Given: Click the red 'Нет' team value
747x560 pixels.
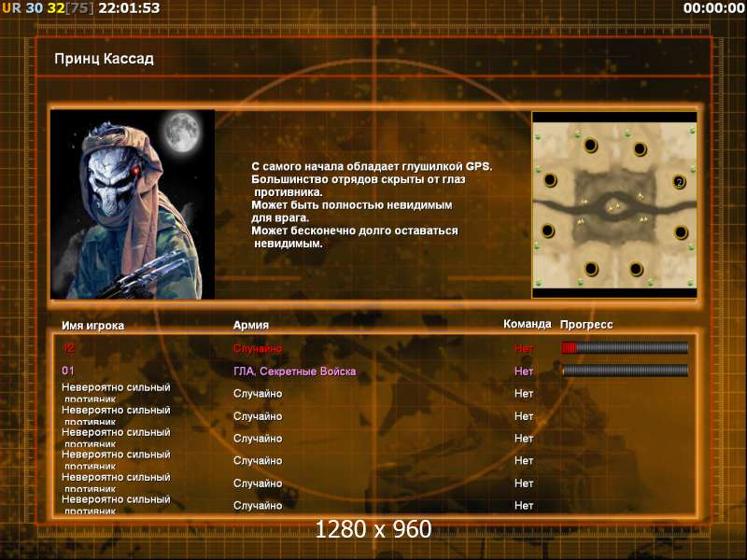Looking at the screenshot, I should click(524, 348).
